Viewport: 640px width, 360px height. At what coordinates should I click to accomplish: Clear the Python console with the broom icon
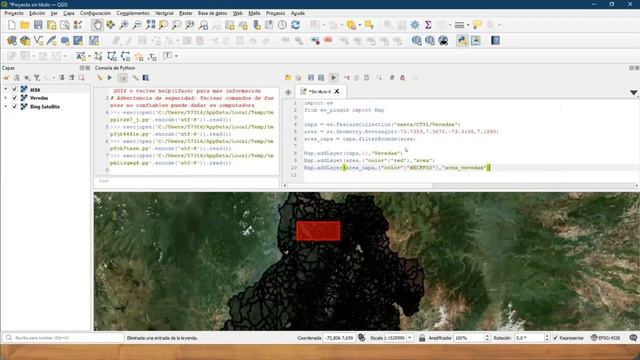pos(100,78)
